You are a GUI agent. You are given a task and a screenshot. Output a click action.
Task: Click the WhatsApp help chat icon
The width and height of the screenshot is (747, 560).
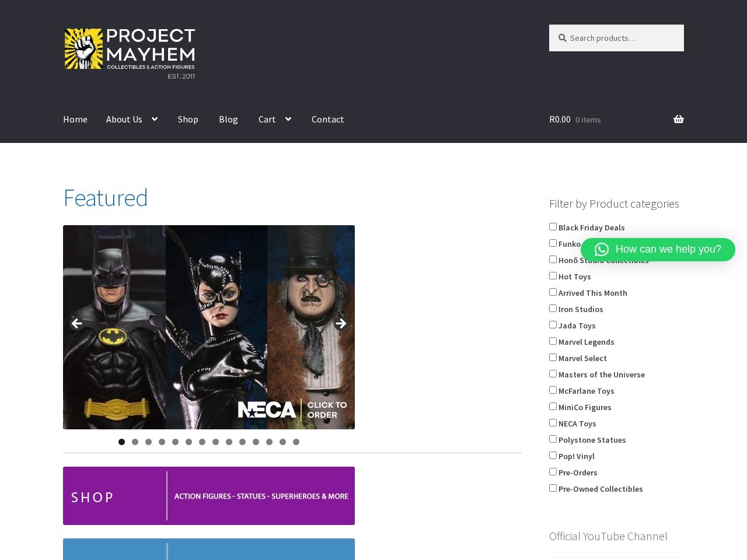(x=601, y=250)
